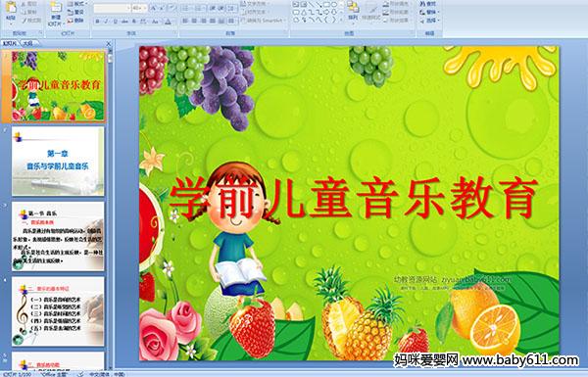The image size is (588, 377).
Task: Open the font name combo box
Action: point(112,8)
